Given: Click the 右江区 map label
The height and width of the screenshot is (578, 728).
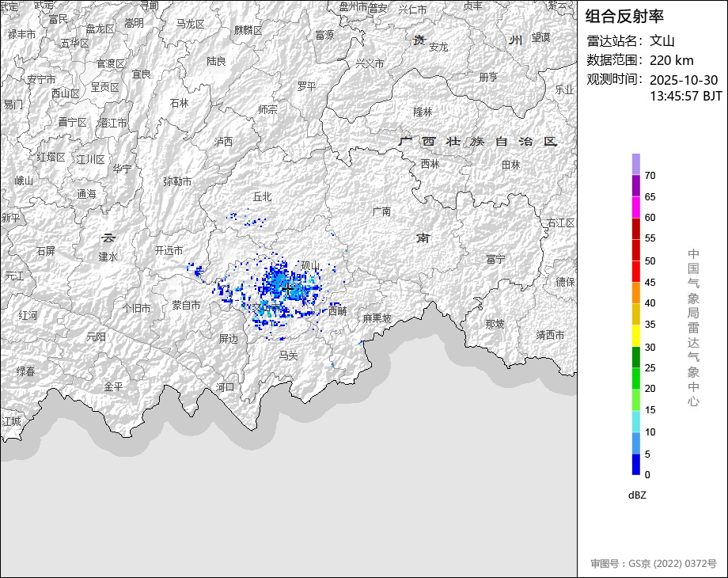Looking at the screenshot, I should [561, 223].
